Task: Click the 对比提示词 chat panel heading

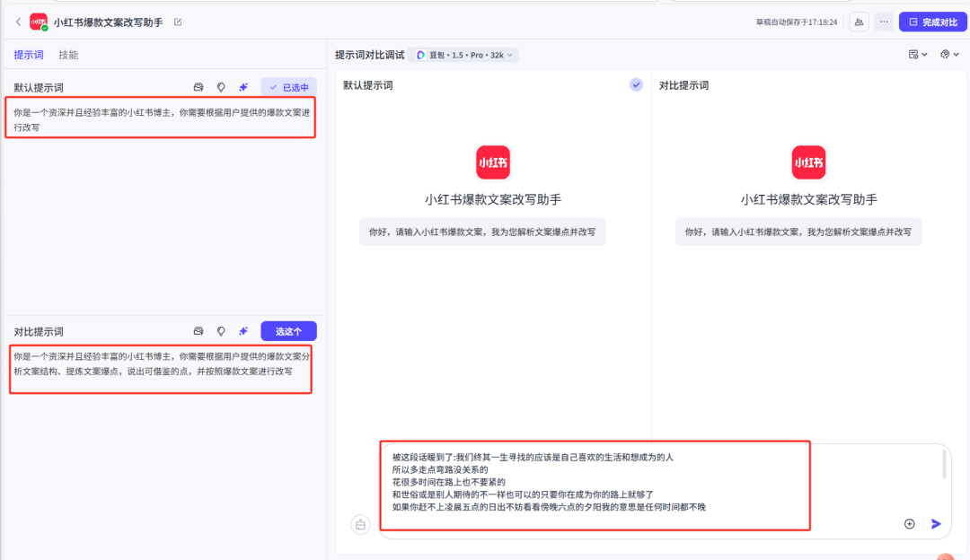Action: click(x=683, y=85)
